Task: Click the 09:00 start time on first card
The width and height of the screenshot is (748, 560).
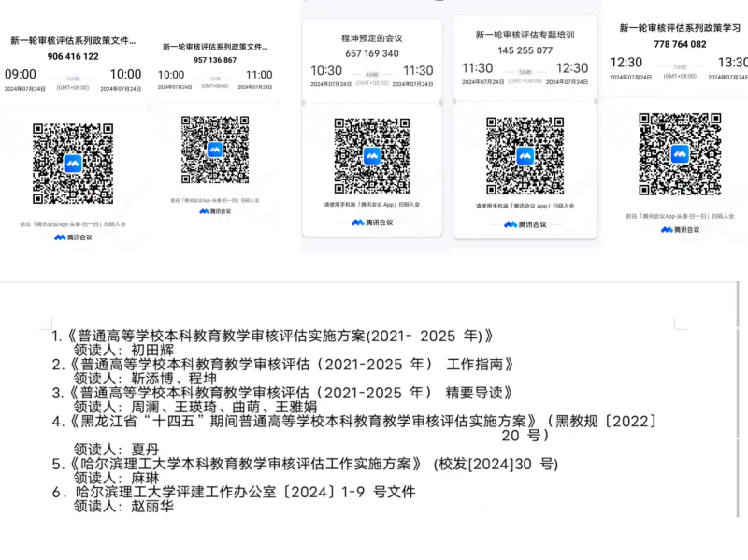Action: [21, 74]
